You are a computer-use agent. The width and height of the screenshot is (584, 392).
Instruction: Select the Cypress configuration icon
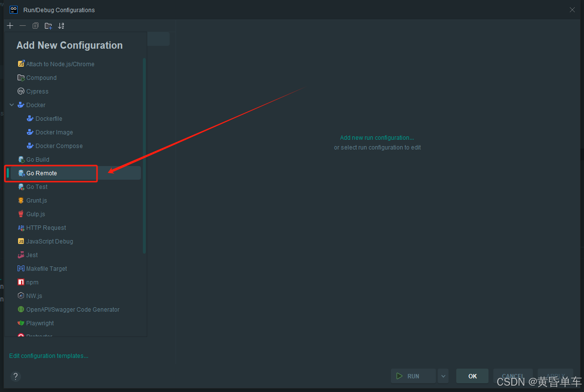pyautogui.click(x=21, y=92)
